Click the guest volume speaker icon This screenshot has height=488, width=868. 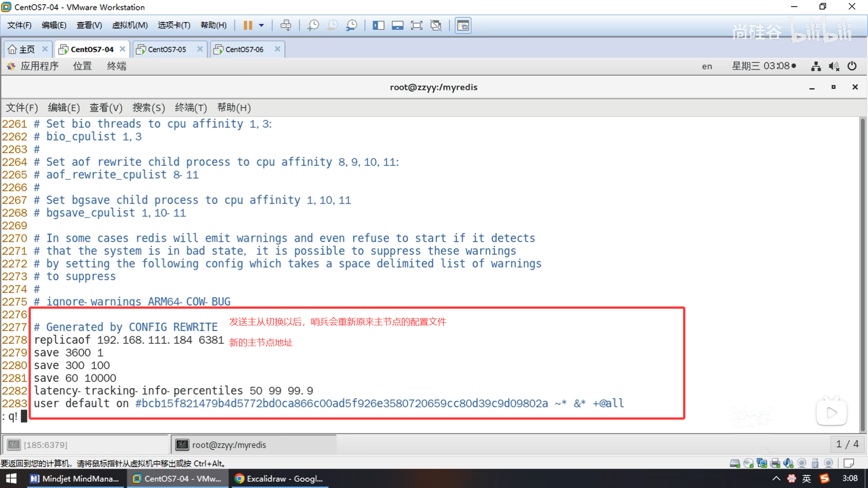(834, 66)
